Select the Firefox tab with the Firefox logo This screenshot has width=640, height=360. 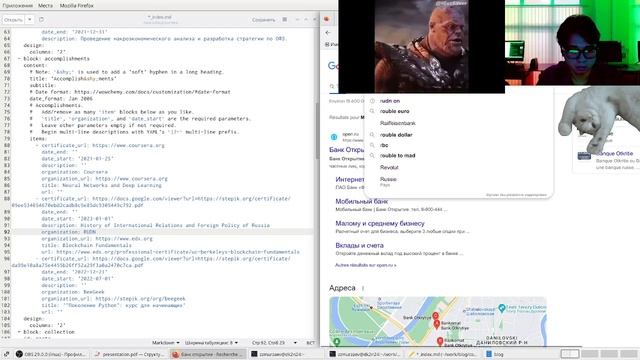(x=327, y=19)
